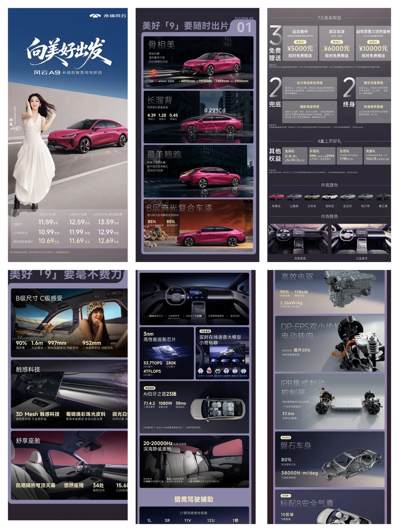The image size is (399, 532).
Task: Click the Chery Fulwin logo on first poster
Action: pyautogui.click(x=108, y=16)
